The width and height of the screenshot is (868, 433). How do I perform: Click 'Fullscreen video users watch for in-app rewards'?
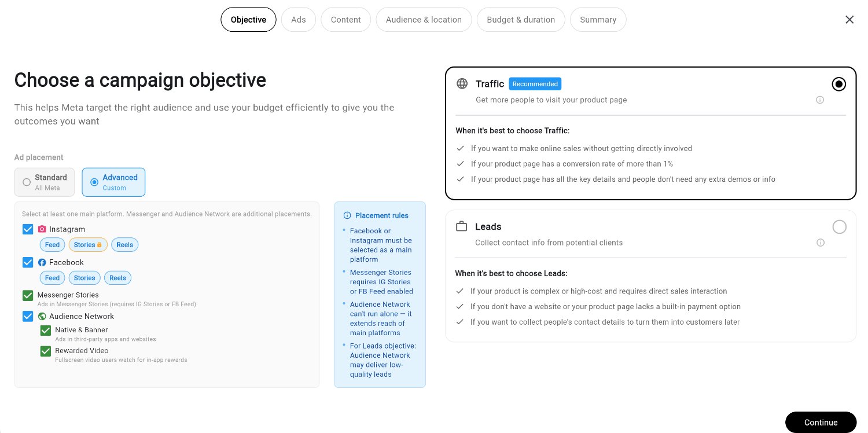(x=121, y=360)
